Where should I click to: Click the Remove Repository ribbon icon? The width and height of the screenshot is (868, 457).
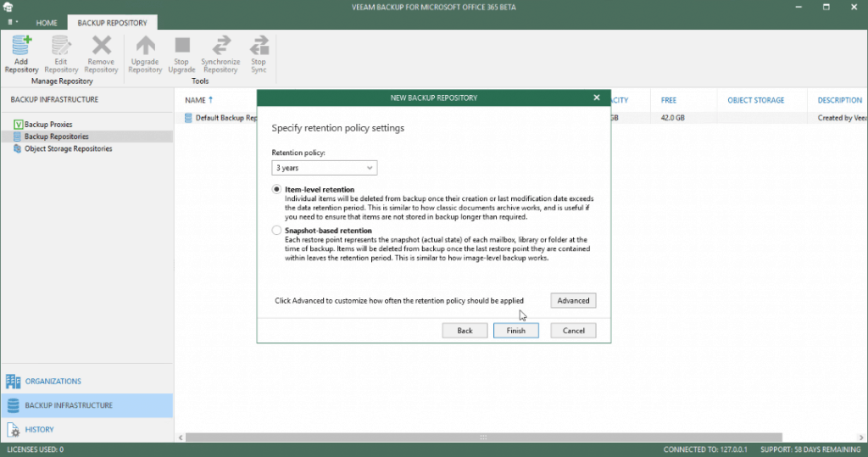[x=101, y=53]
